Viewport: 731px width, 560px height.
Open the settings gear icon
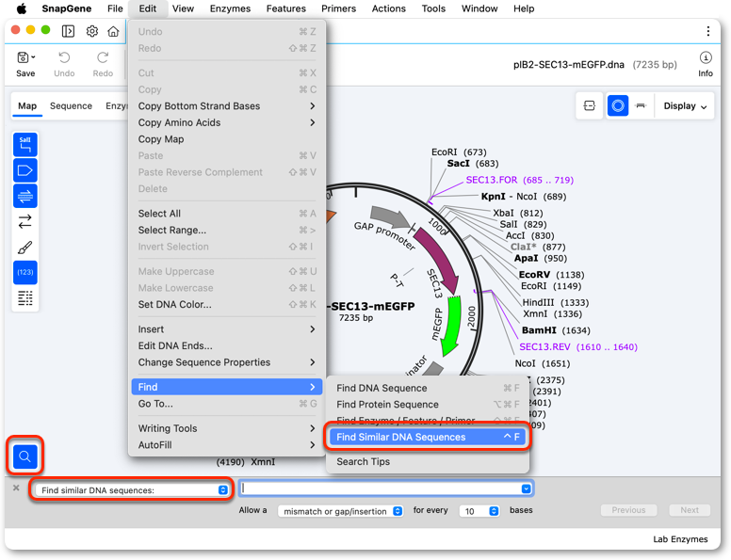pyautogui.click(x=91, y=31)
